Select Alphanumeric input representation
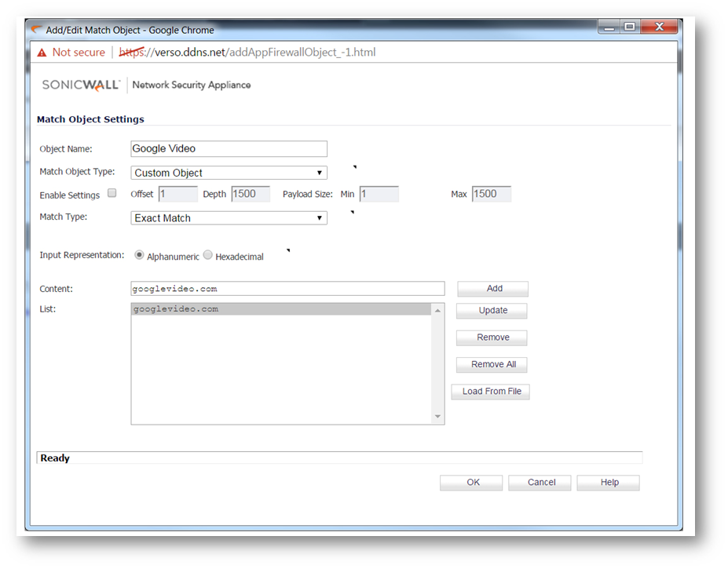Image resolution: width=728 pixels, height=569 pixels. (140, 255)
